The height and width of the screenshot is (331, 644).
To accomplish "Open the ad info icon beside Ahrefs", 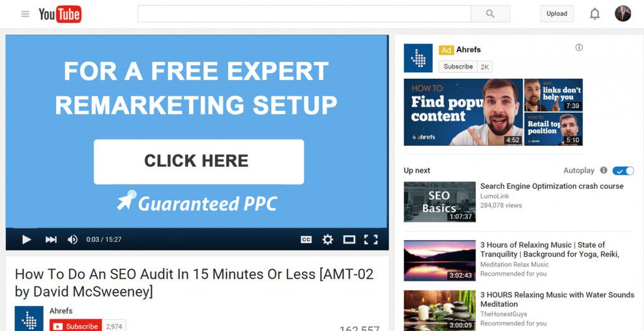I will pos(579,47).
